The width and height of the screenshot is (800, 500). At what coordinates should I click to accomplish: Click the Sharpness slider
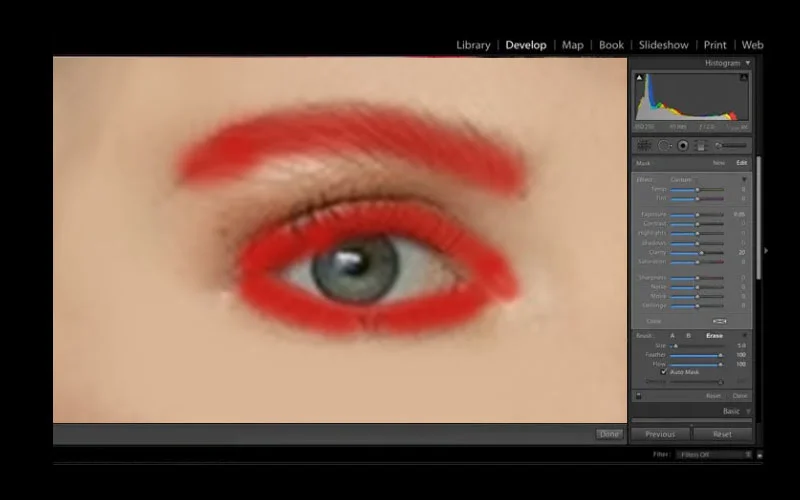[x=697, y=278]
